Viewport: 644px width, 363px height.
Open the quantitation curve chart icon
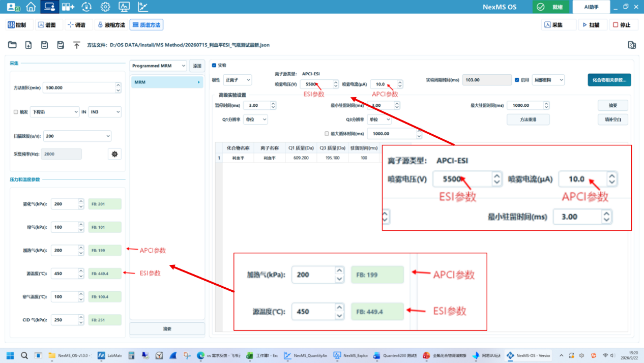point(143,7)
